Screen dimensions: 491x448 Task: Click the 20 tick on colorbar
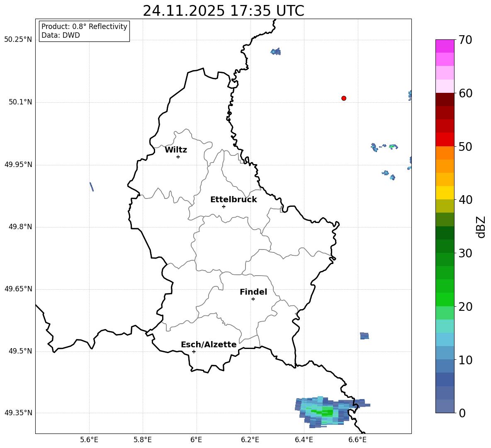click(x=465, y=307)
